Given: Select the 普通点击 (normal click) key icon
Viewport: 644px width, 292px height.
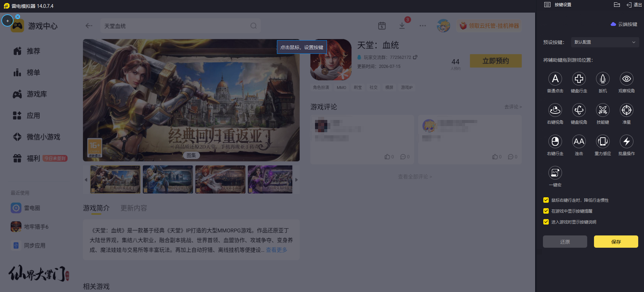Looking at the screenshot, I should pos(555,79).
